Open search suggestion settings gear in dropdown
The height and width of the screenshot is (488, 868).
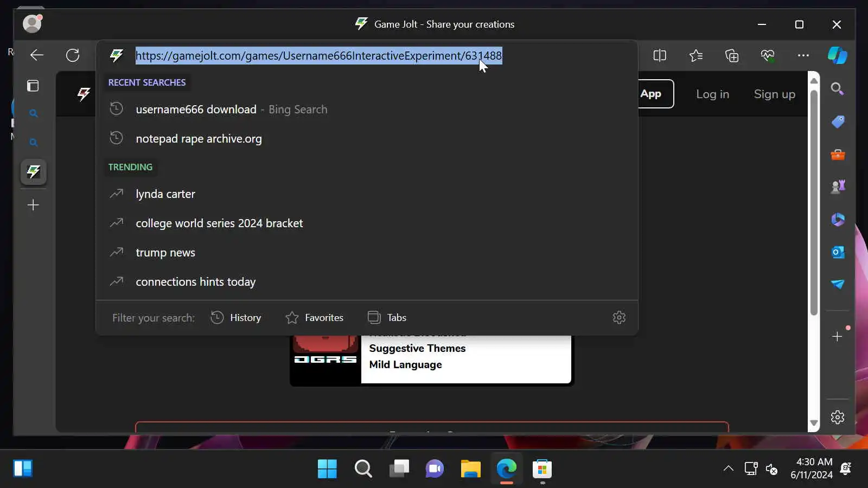(619, 318)
